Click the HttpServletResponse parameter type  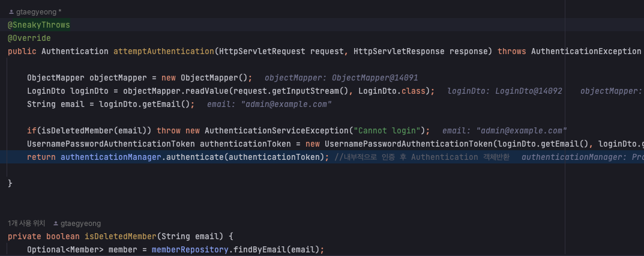[399, 52]
